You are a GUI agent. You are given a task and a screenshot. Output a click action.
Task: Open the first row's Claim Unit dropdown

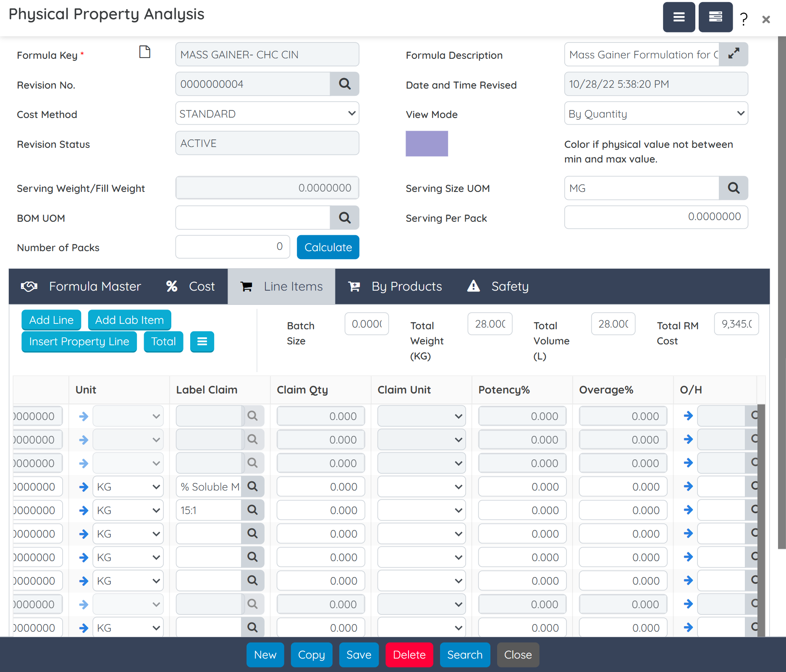[x=421, y=416]
